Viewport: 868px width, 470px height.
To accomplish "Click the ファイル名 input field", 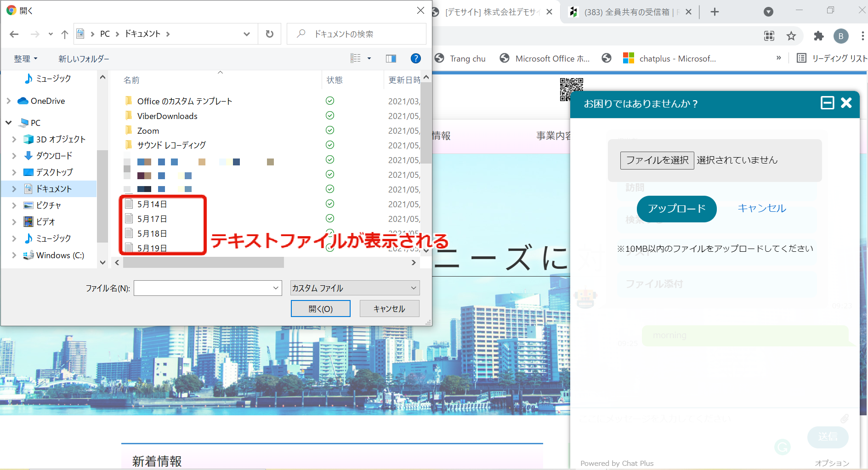I will click(x=203, y=288).
